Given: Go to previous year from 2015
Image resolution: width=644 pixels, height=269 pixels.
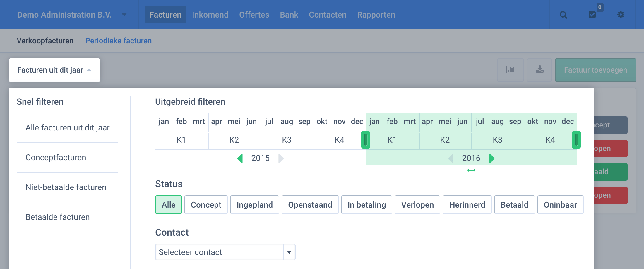Looking at the screenshot, I should [x=240, y=158].
